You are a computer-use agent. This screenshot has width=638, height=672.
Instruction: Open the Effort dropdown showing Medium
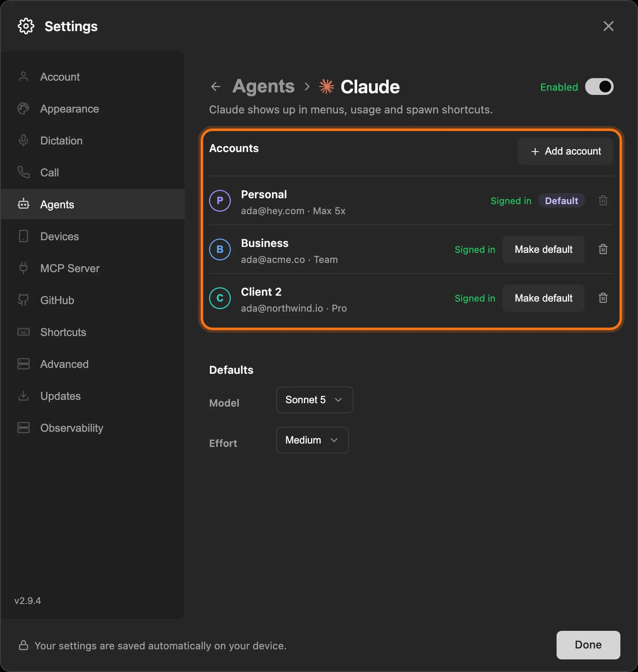tap(313, 440)
